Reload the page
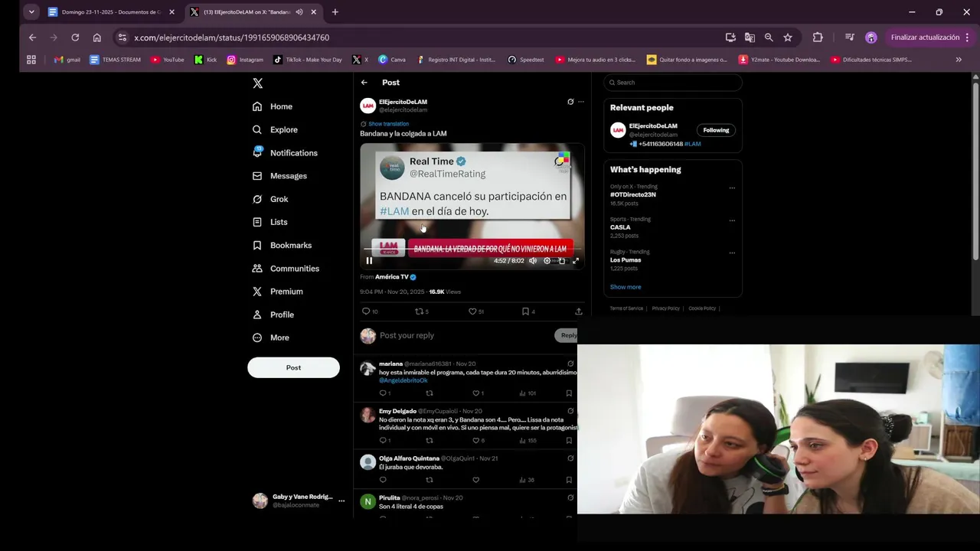The image size is (980, 551). (x=75, y=37)
